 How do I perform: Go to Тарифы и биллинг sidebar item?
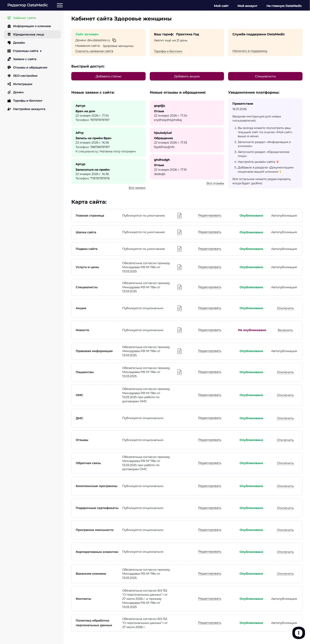click(28, 100)
